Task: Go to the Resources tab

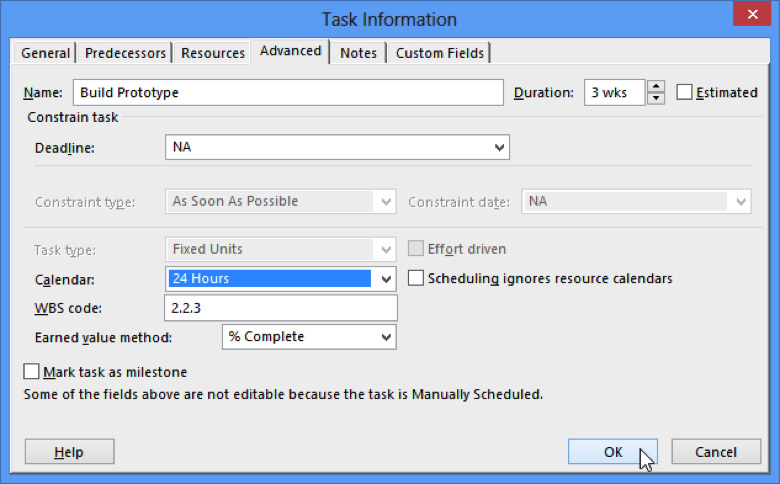Action: 213,53
